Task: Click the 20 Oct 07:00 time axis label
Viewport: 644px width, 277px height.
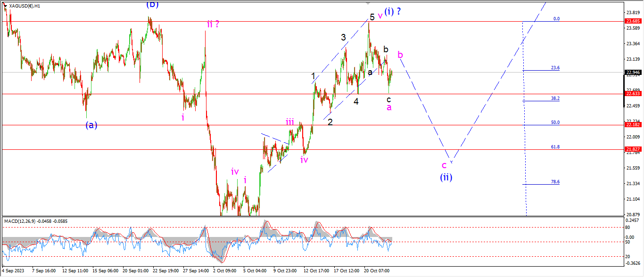Action: 377,271
